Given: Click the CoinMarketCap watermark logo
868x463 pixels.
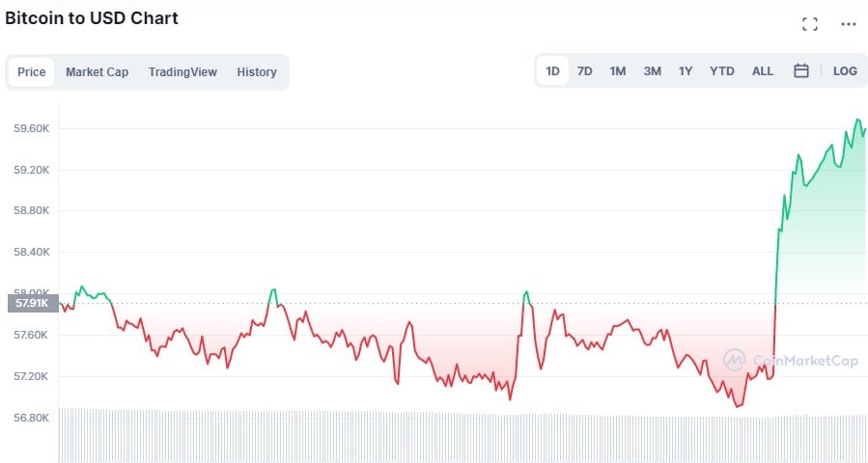Looking at the screenshot, I should coord(791,361).
